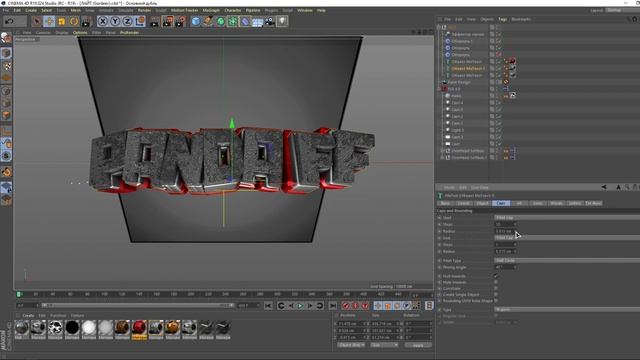Click the red Autokeying button

click(x=356, y=305)
